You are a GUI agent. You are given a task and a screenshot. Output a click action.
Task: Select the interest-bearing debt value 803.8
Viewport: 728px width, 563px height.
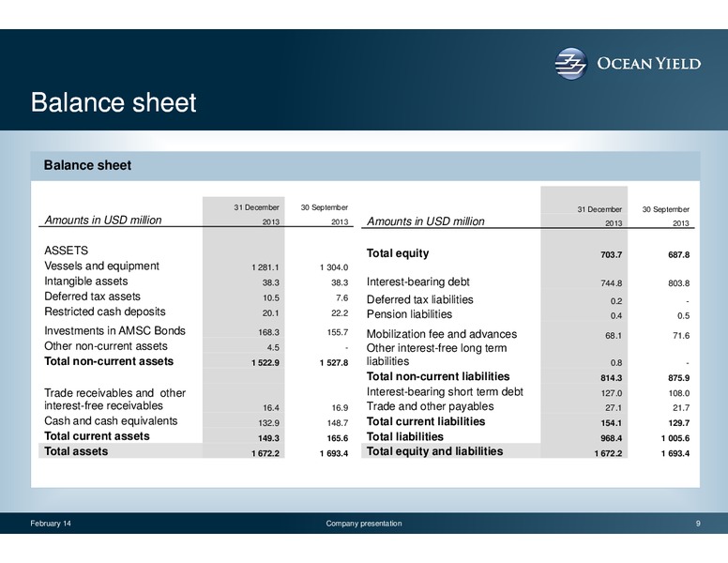pos(679,283)
